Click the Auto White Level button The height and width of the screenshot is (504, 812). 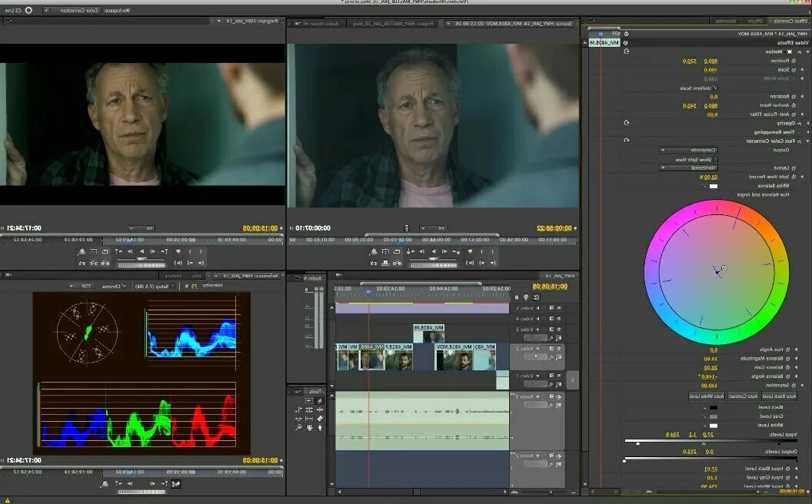[x=707, y=396]
